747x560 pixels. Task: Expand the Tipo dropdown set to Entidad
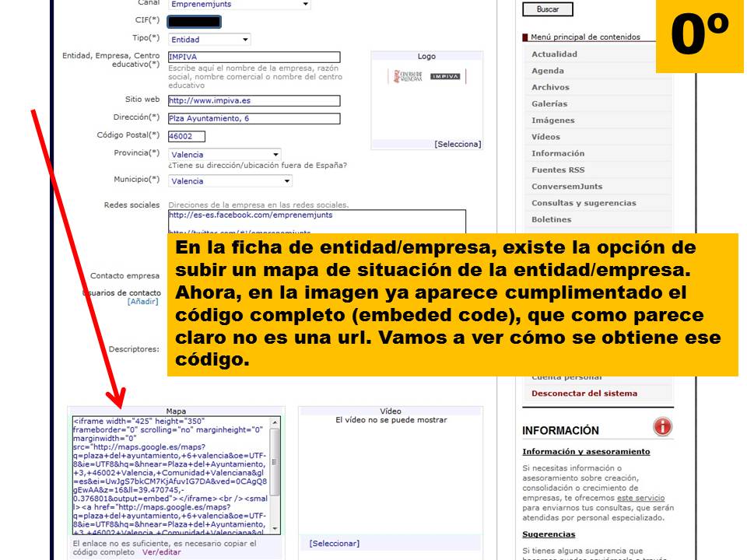[x=209, y=40]
